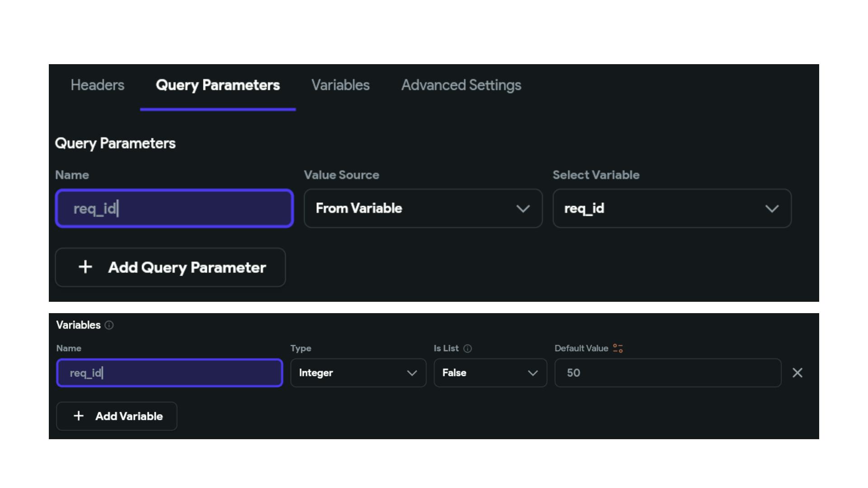This screenshot has width=868, height=488.
Task: Open the Value Source dropdown
Action: [423, 208]
